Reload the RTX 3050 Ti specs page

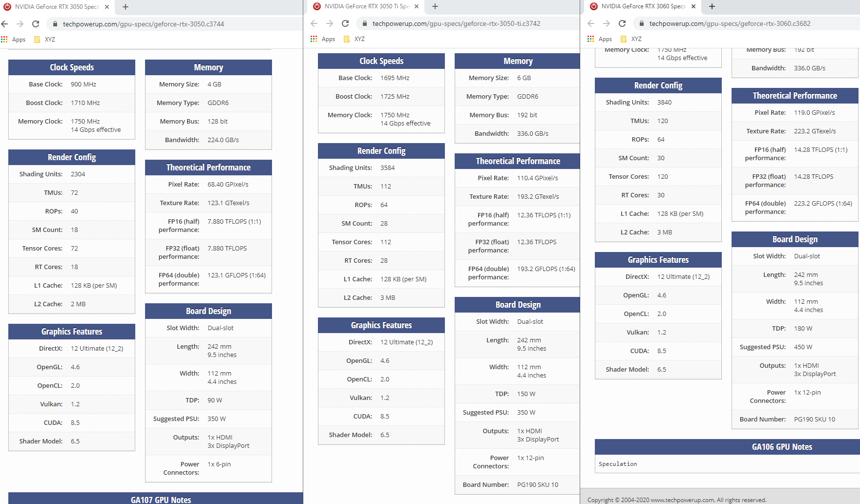(x=345, y=23)
